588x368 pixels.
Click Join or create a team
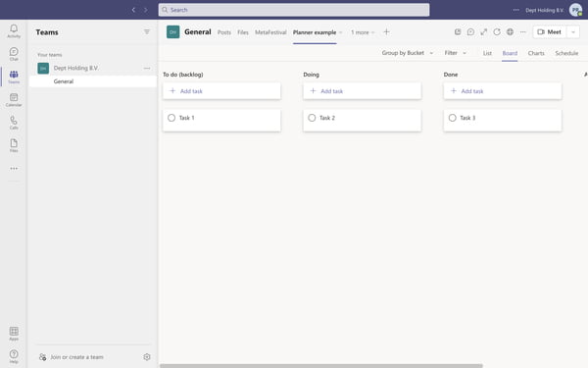(72, 357)
